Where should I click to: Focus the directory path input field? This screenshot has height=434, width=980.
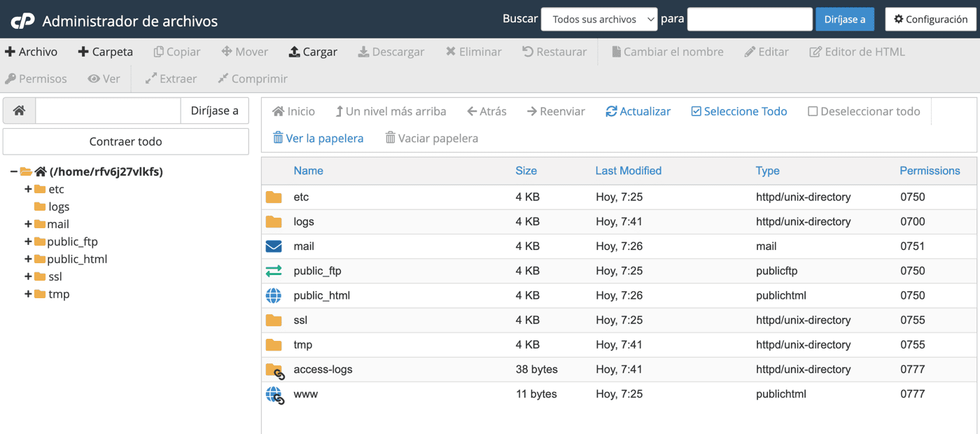click(x=108, y=111)
